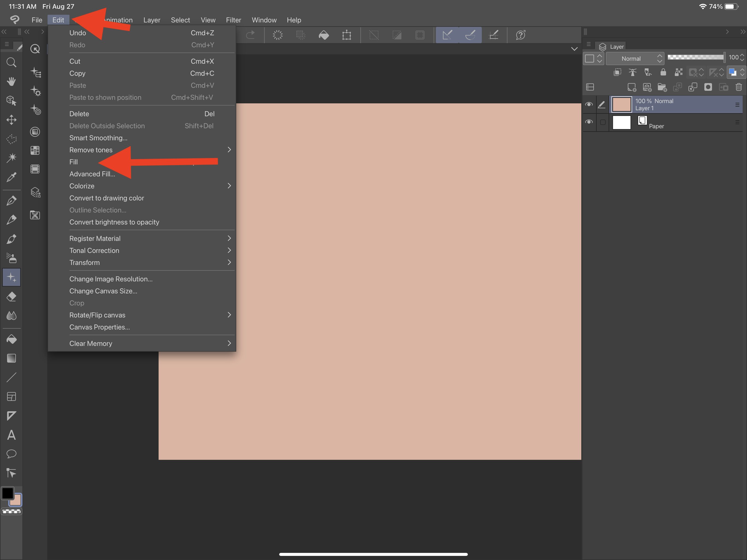Open the Normal blending mode dropdown

tap(635, 59)
